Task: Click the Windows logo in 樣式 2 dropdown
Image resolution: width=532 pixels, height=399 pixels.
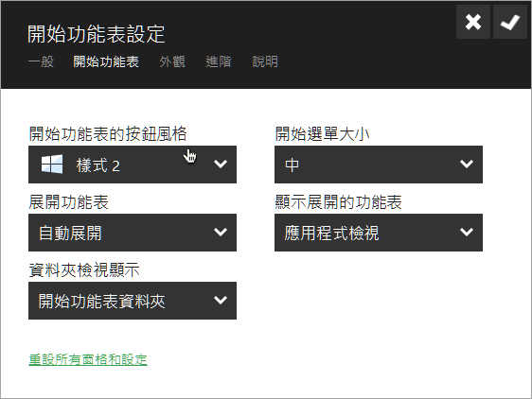Action: click(x=52, y=165)
